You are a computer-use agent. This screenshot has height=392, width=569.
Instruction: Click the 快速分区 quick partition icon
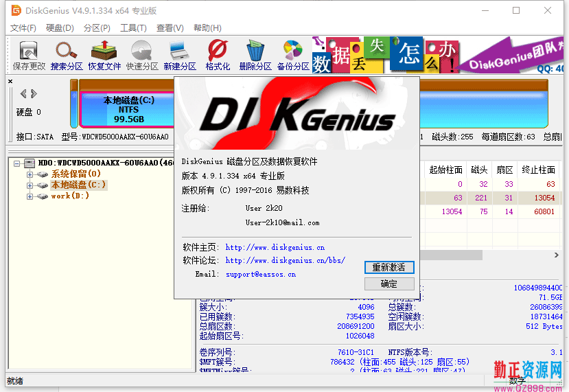pyautogui.click(x=142, y=56)
